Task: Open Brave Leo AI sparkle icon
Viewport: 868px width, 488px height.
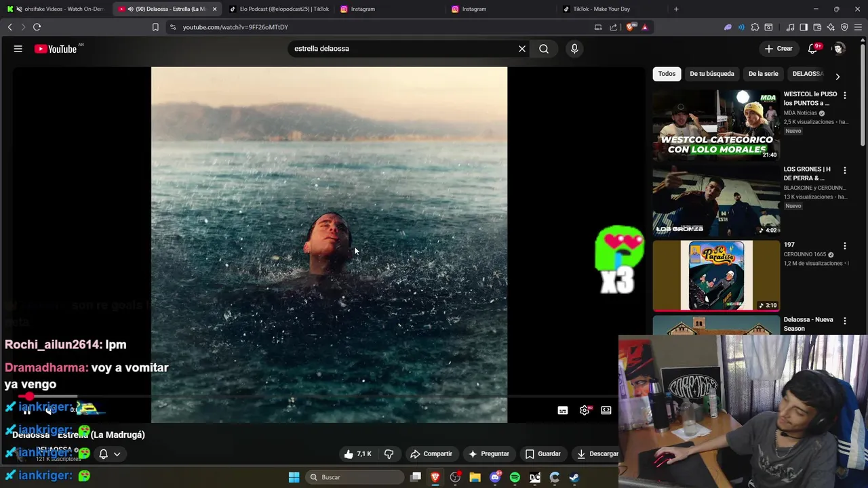Action: point(831,27)
